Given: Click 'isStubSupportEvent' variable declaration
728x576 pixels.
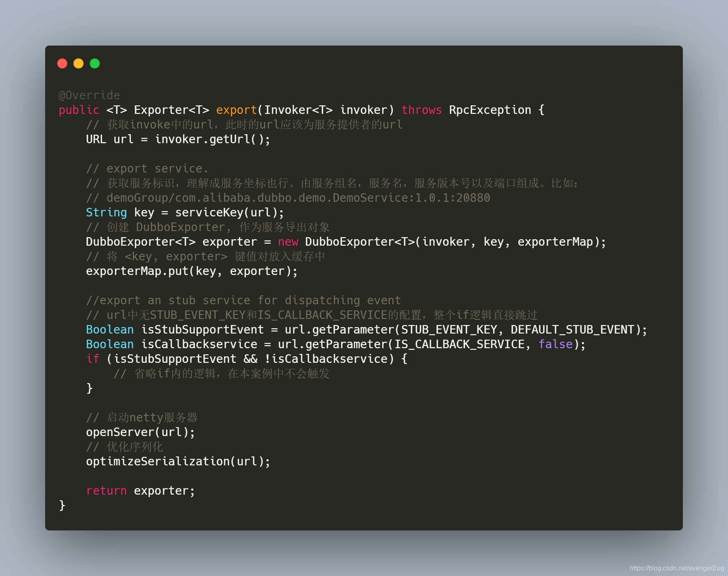Looking at the screenshot, I should (x=203, y=329).
